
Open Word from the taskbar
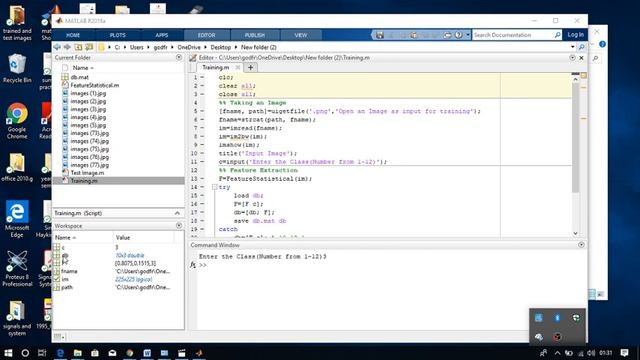(147, 353)
